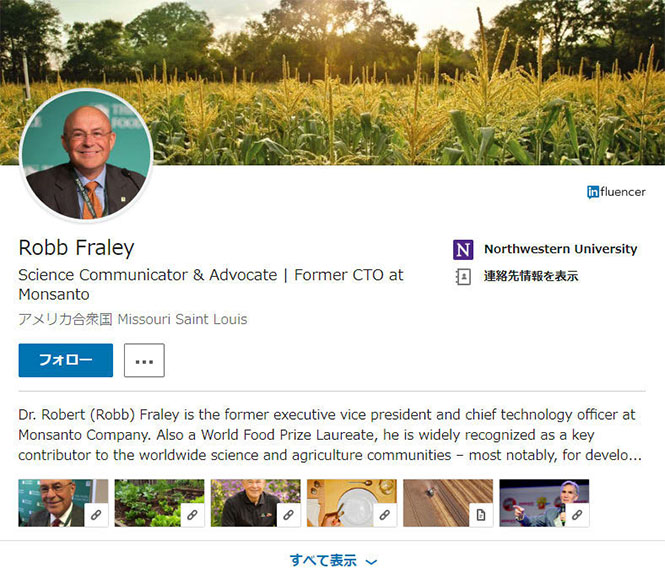Screen dimensions: 665x579
Task: Click the chevron beside すべて表示
Action: 372,562
